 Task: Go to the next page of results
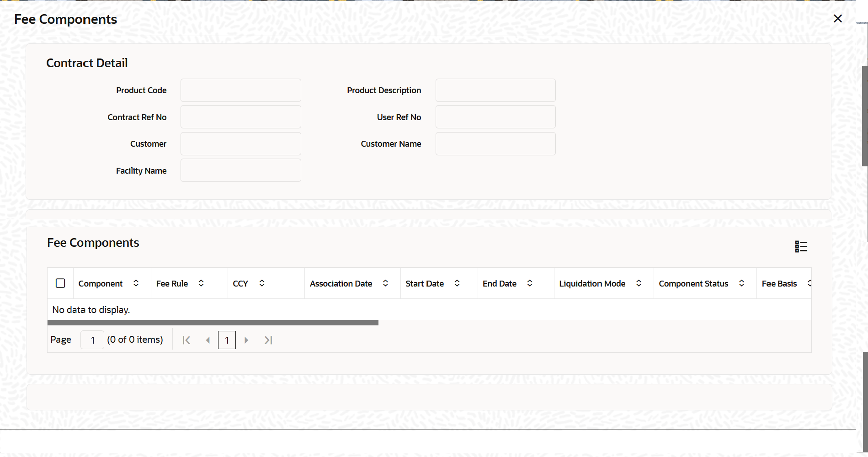[x=246, y=340]
